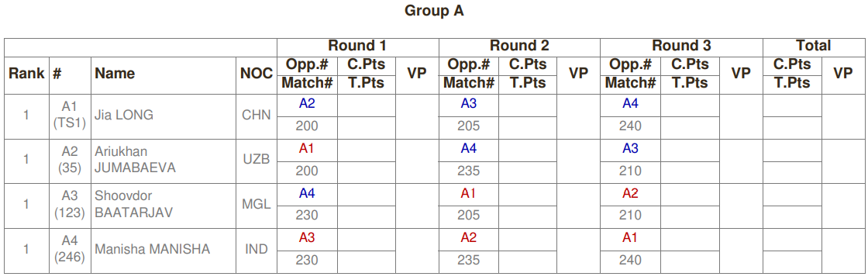Screen dimensions: 868x280
Task: Select the A3 (123) seed cell
Action: [70, 204]
